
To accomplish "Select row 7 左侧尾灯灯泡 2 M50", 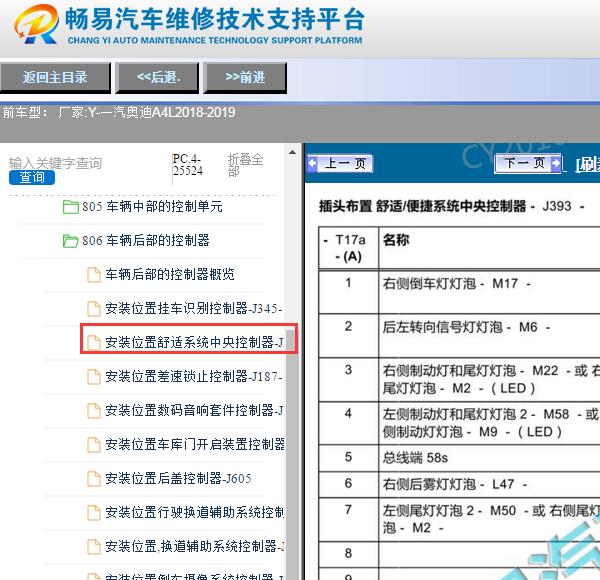I will pyautogui.click(x=459, y=520).
